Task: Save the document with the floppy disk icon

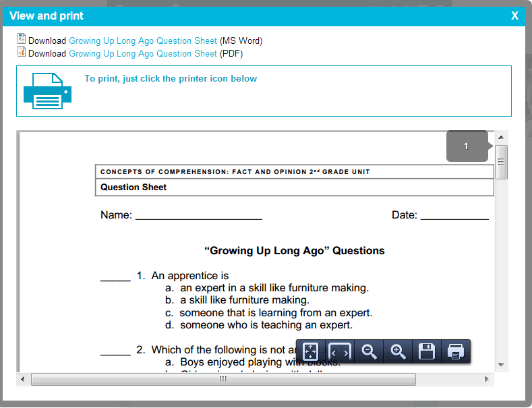Action: point(427,351)
